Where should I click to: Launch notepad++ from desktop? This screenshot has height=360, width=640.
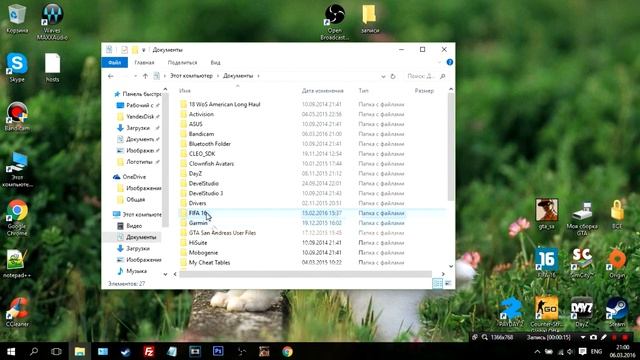tap(17, 264)
